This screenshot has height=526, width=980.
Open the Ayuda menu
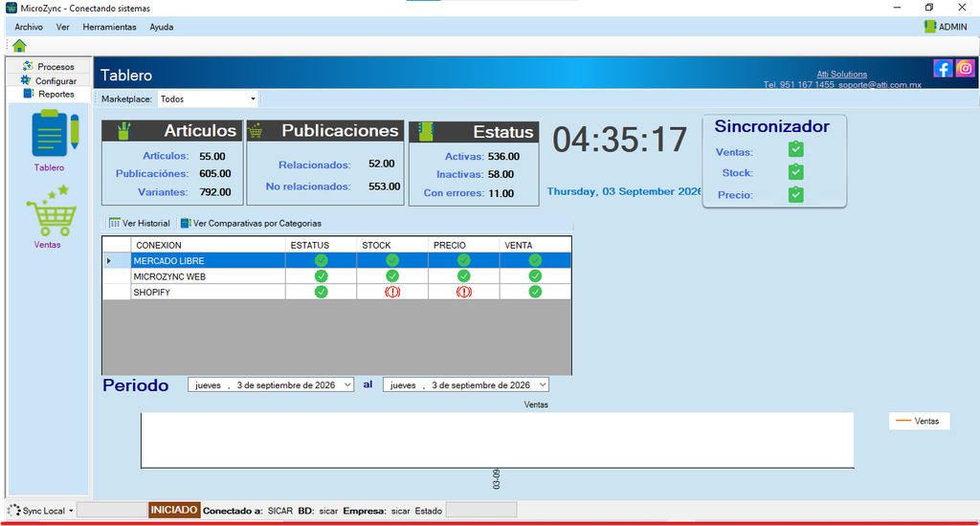coord(161,27)
